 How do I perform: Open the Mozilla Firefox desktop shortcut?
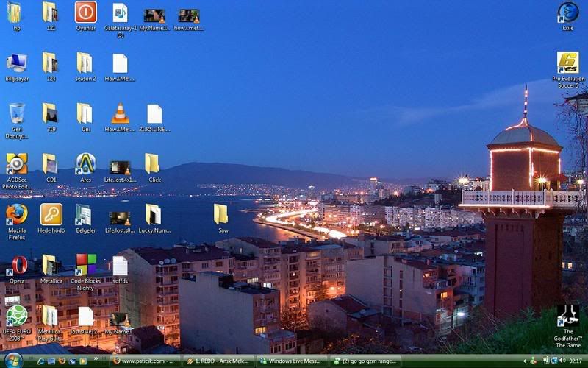pos(16,214)
